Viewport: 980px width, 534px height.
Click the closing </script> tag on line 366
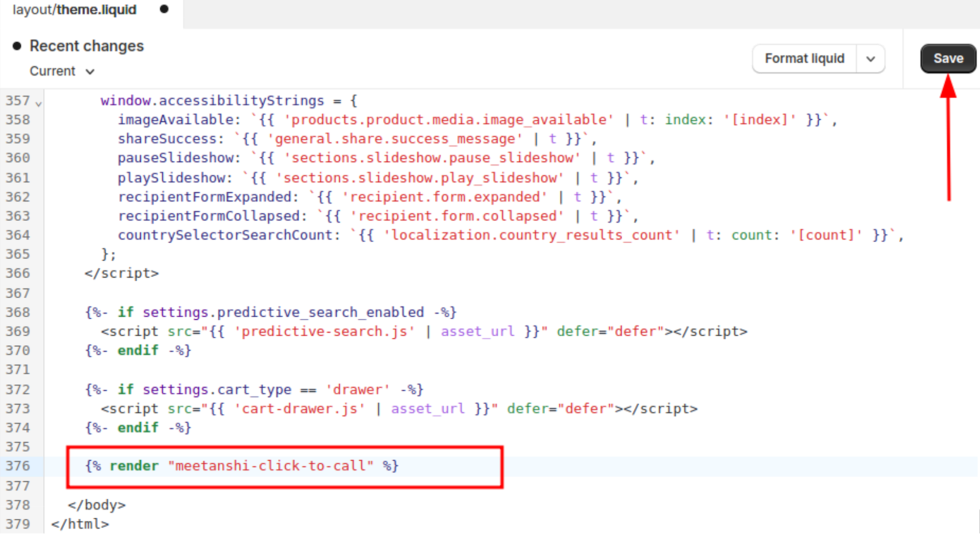[x=122, y=273]
